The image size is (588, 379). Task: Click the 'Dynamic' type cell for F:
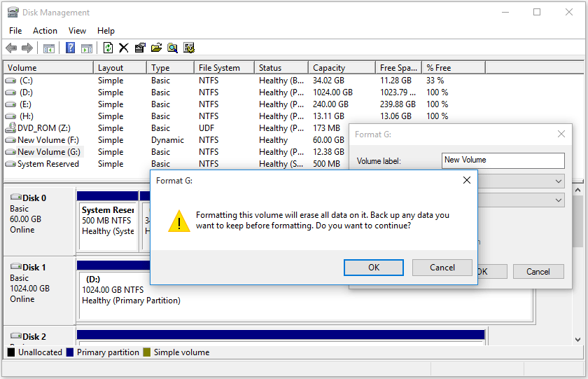167,140
